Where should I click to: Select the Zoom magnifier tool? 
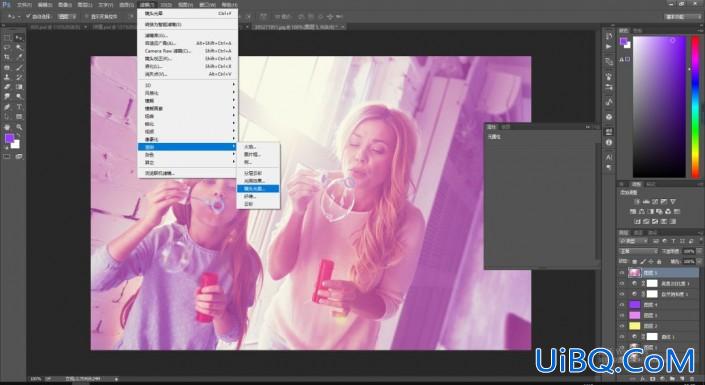click(x=19, y=127)
